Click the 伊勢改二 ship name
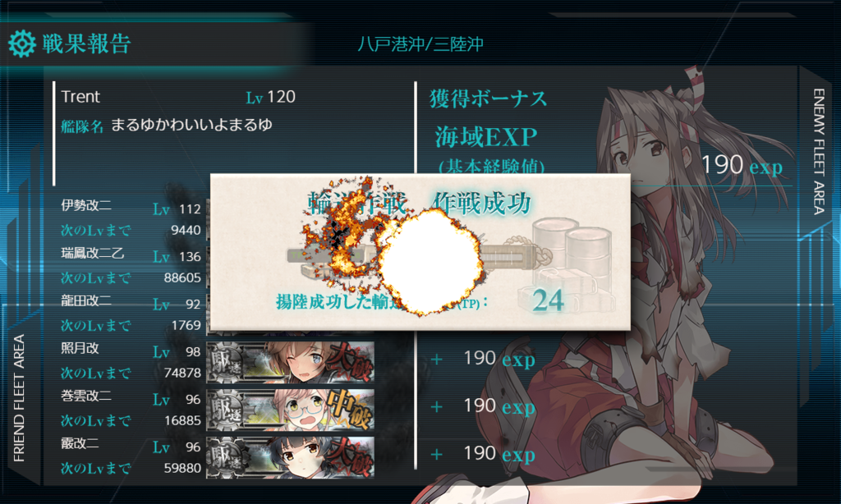This screenshot has height=504, width=841. (x=86, y=205)
